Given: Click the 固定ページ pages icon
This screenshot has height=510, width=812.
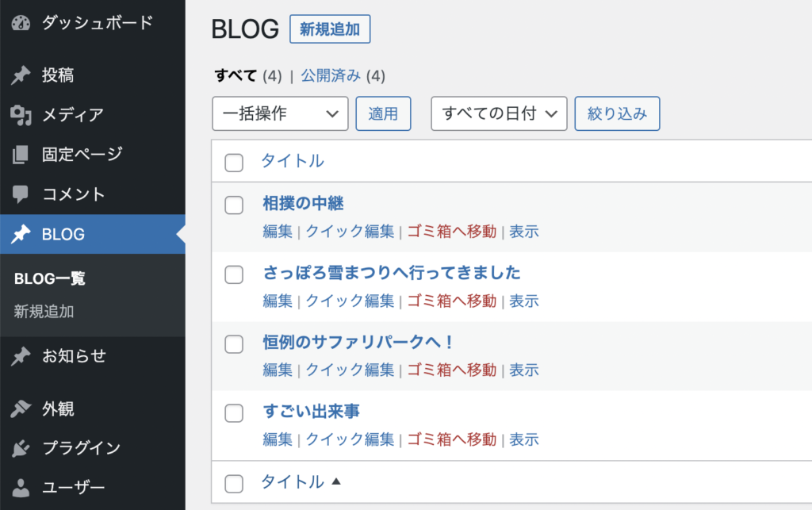Looking at the screenshot, I should click(x=21, y=154).
